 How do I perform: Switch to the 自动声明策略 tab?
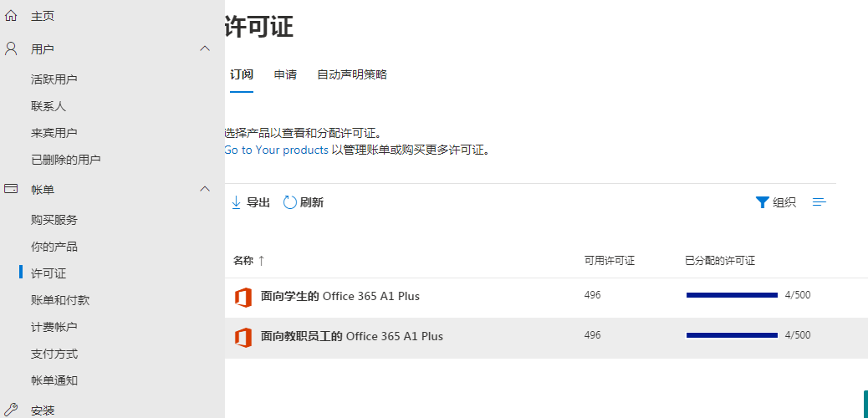[x=351, y=74]
